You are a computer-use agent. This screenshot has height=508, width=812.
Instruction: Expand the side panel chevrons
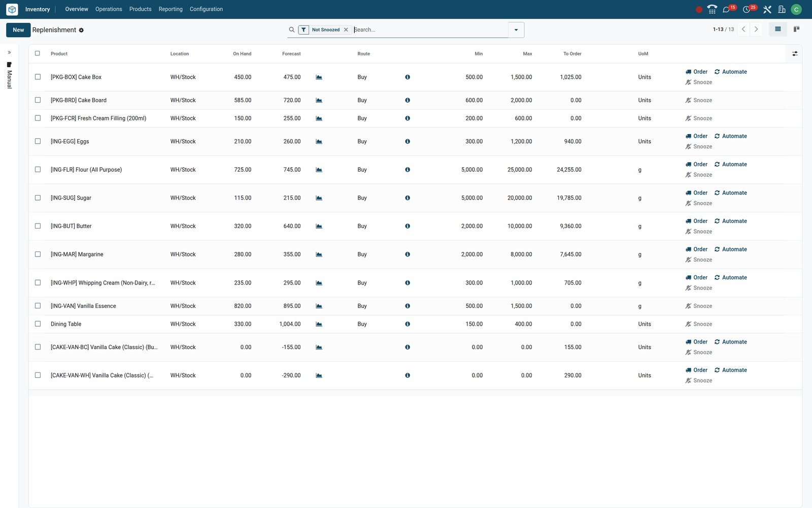(x=9, y=52)
